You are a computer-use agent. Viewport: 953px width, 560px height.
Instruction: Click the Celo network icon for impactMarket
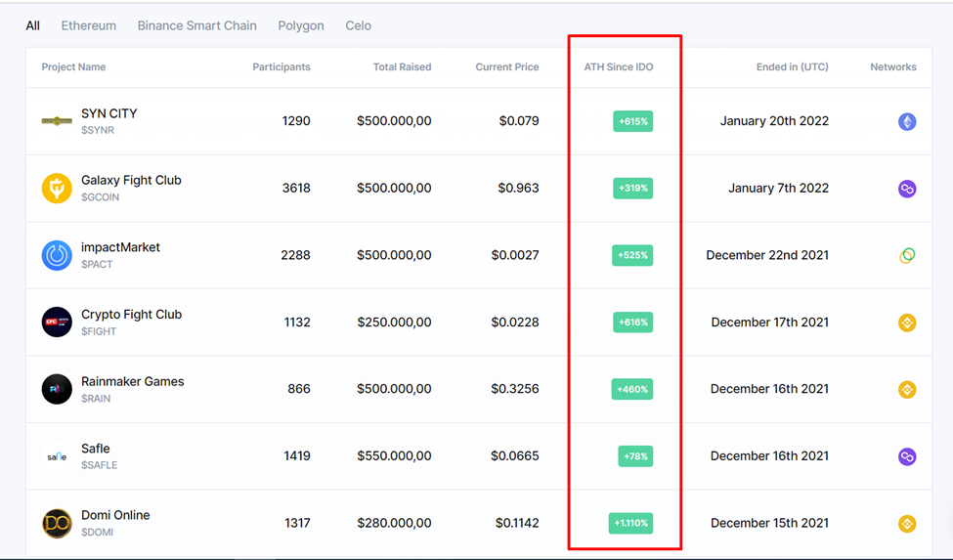pyautogui.click(x=907, y=255)
